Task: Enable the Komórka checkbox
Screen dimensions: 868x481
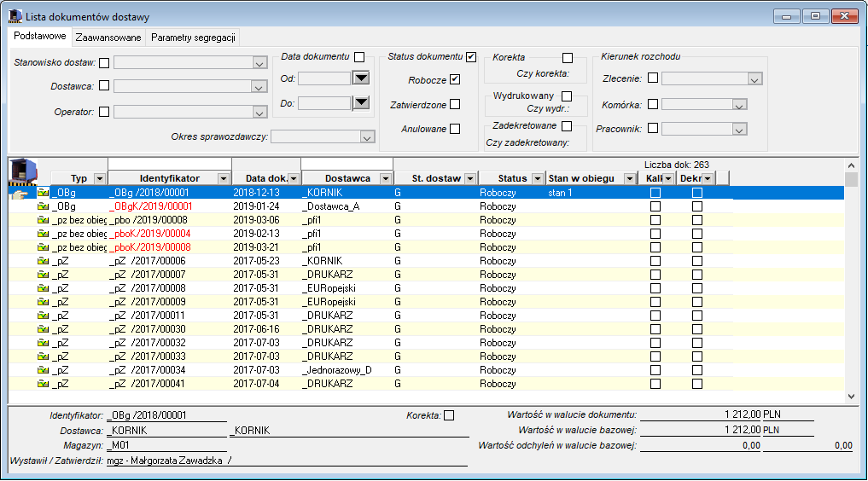Action: pos(653,104)
